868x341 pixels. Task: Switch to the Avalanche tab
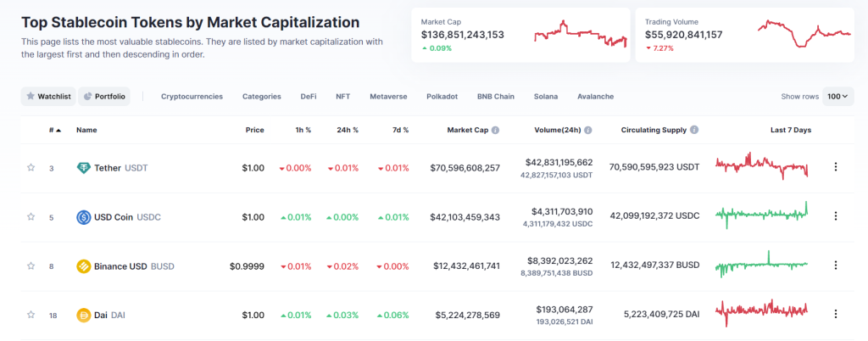(x=596, y=97)
